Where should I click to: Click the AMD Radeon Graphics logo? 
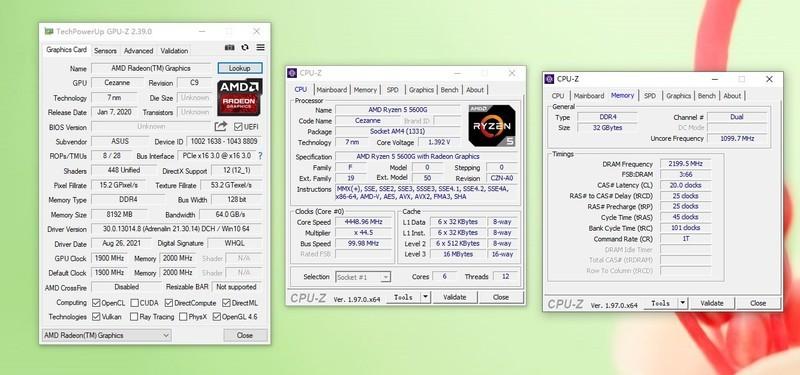(240, 97)
